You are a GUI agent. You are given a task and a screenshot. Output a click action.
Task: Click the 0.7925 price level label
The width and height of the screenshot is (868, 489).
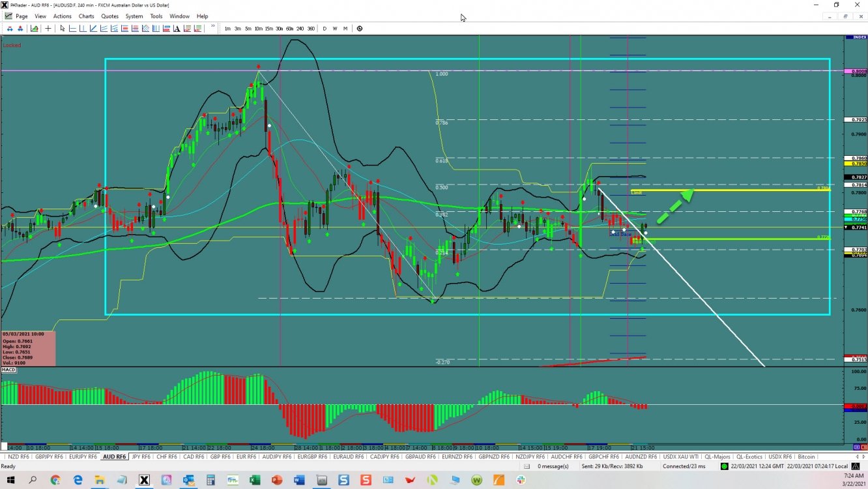point(855,120)
